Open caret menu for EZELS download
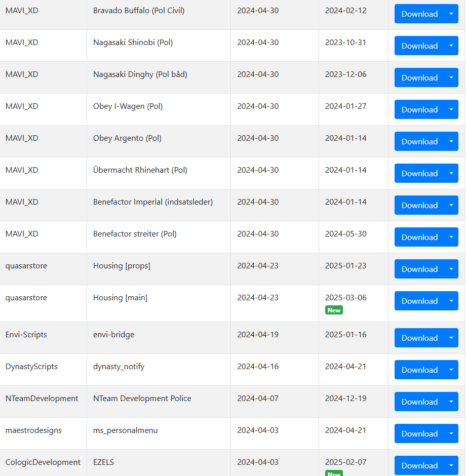Viewport: 467px width, 476px height. pos(451,465)
